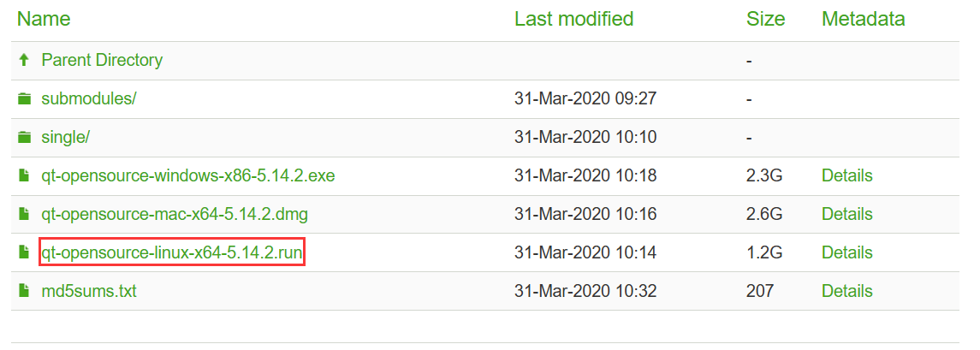Viewport: 980px width, 350px height.
Task: Open the submodules/ directory
Action: coord(89,98)
